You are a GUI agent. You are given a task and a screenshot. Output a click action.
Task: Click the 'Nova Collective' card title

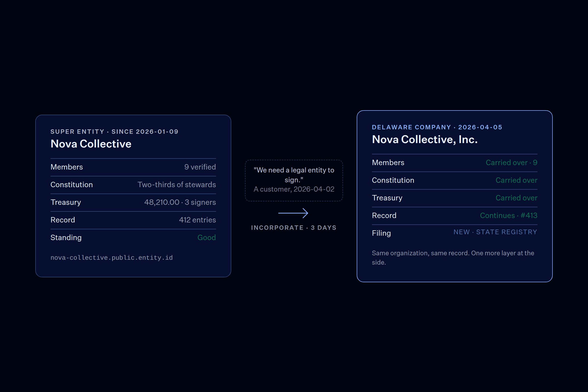(x=91, y=144)
